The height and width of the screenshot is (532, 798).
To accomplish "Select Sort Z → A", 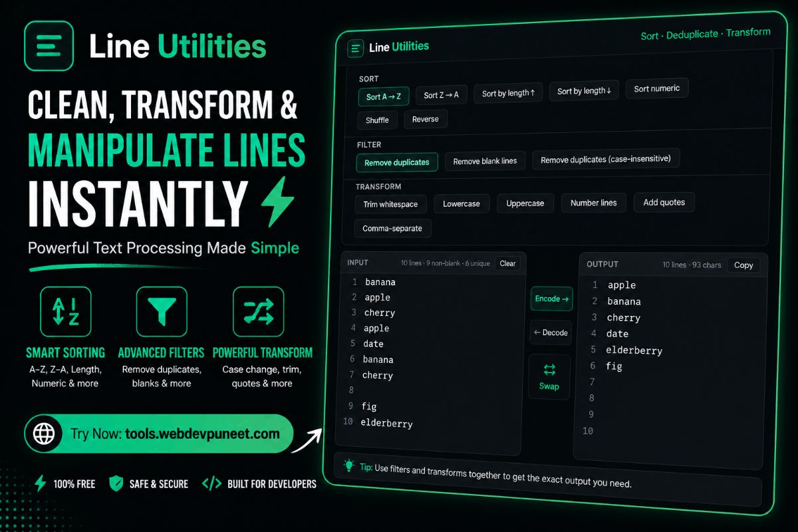I will click(x=441, y=95).
